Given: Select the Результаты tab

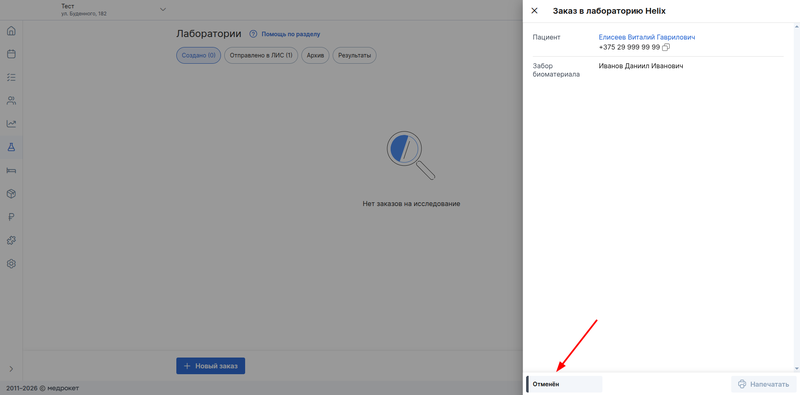Looking at the screenshot, I should coord(355,55).
